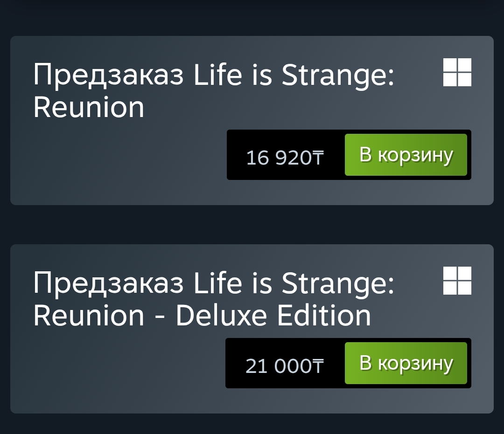Click the Windows icon on the Deluxe Edition card
Screen dimensions: 504x434
click(457, 281)
